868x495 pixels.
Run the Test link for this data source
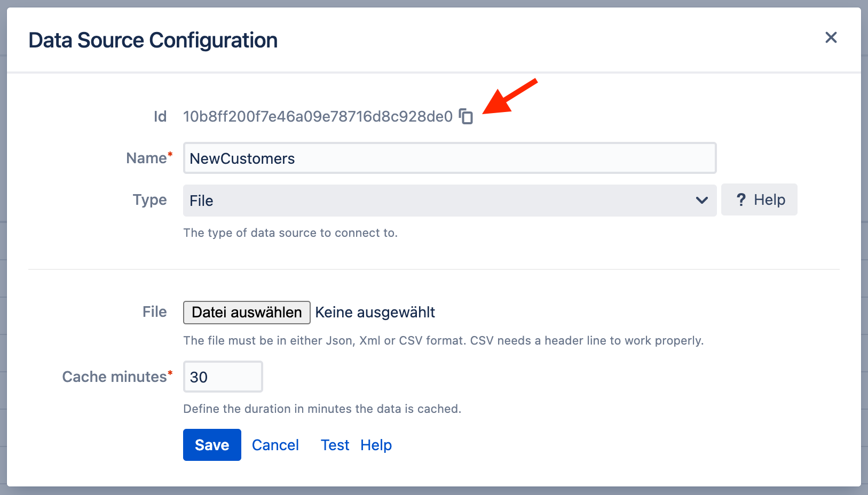click(x=335, y=445)
